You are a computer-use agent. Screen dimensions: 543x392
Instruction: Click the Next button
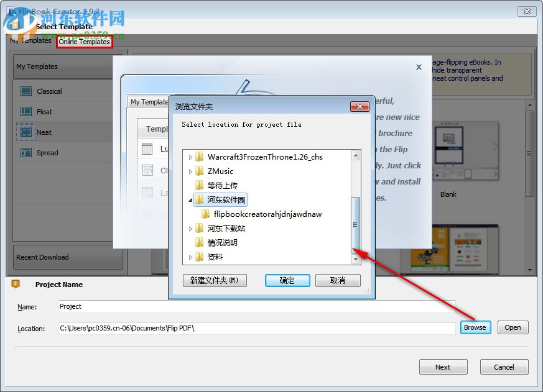[x=443, y=367]
